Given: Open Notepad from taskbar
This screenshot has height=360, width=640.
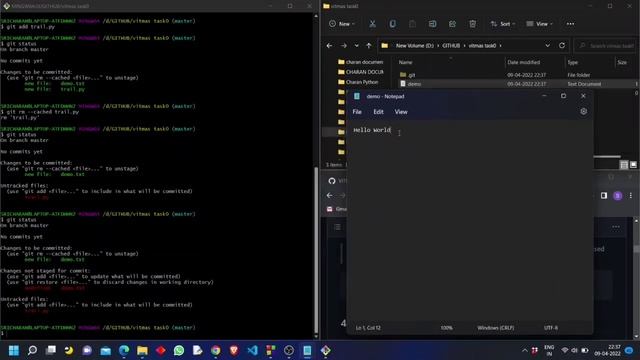Looking at the screenshot, I should [307, 350].
